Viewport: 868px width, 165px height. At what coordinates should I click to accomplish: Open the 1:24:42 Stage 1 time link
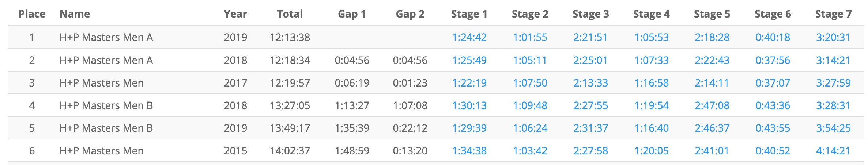(x=469, y=37)
